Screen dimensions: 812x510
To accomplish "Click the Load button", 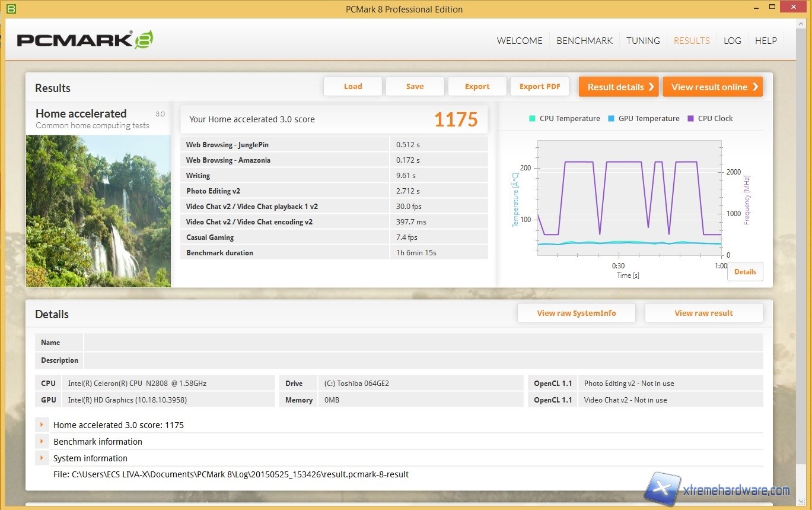I will 352,86.
